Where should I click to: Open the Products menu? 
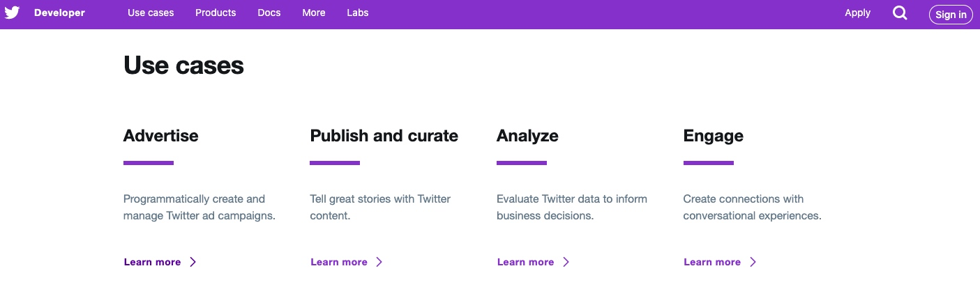tap(216, 13)
